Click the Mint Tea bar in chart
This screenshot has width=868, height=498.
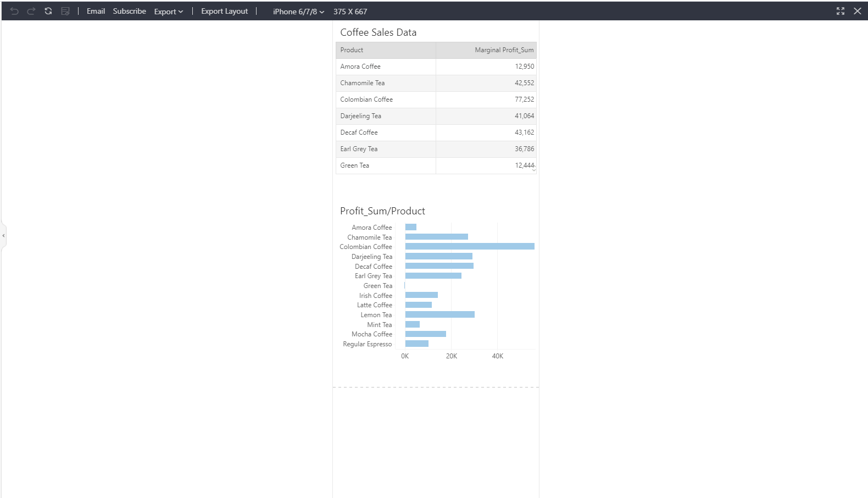413,324
